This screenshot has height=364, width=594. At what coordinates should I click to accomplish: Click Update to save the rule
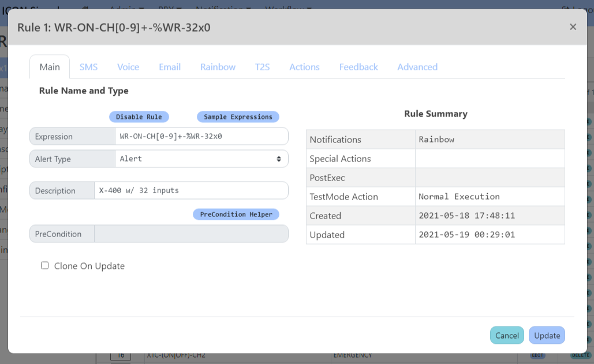pyautogui.click(x=547, y=335)
